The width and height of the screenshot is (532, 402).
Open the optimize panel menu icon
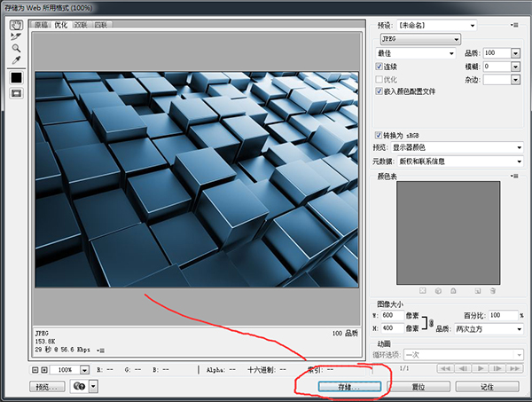514,25
